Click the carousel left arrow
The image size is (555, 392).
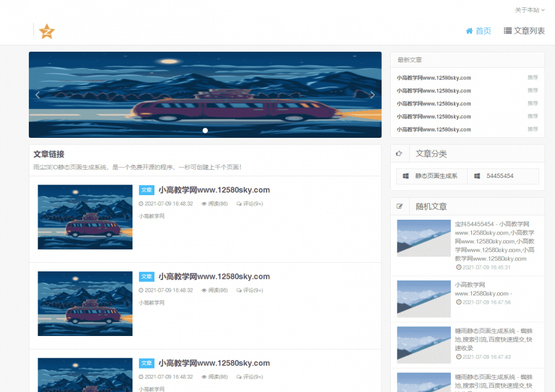click(x=38, y=95)
